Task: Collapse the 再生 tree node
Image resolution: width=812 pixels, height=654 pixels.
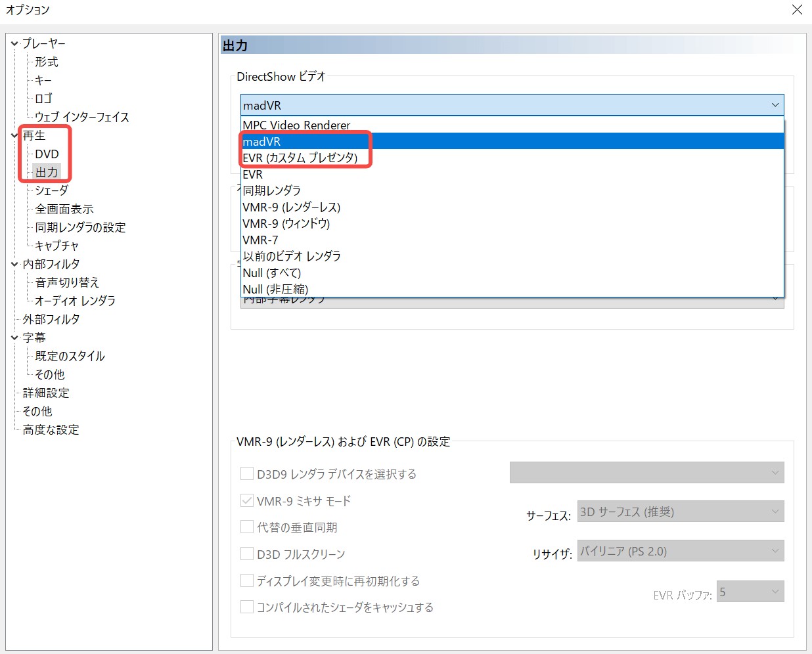Action: [14, 136]
